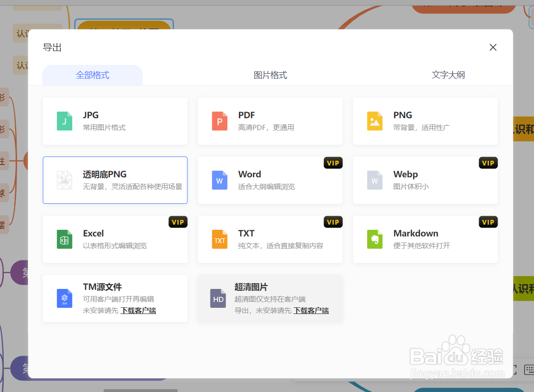Screen dimensions: 534x392
Task: Select the Word export format icon
Action: point(219,180)
